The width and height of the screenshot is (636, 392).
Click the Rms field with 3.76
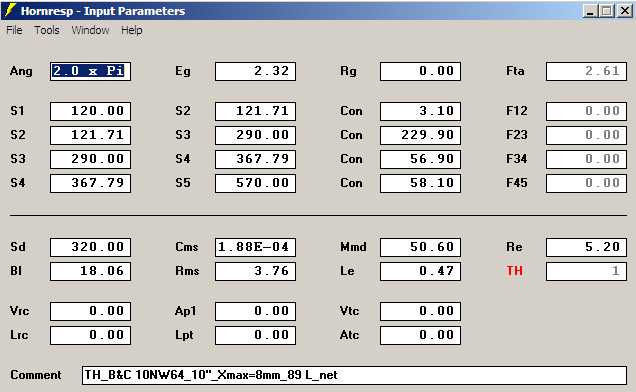click(x=256, y=271)
